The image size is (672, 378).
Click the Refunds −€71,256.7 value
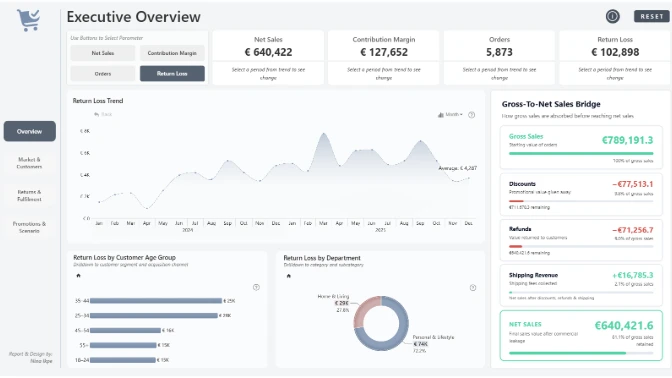pyautogui.click(x=633, y=230)
